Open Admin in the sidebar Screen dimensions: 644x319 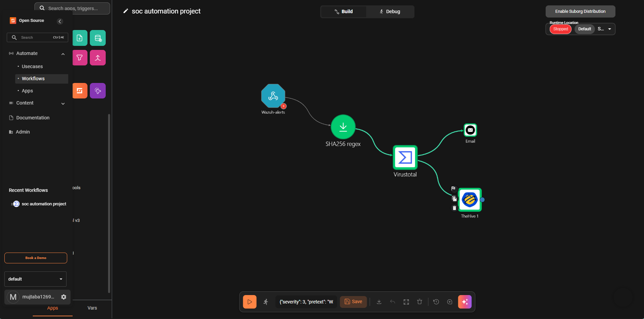click(23, 132)
